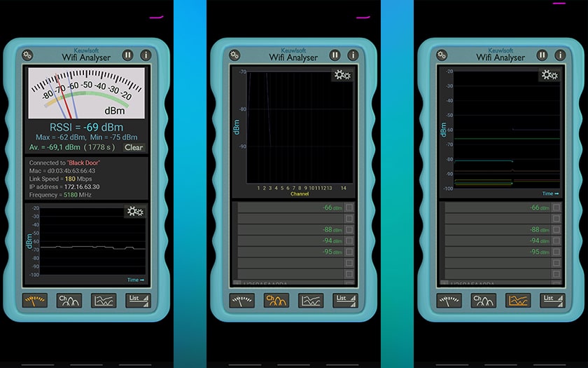Tick -66 dBm row checkbox in right screenshot
588x368 pixels.
[556, 207]
